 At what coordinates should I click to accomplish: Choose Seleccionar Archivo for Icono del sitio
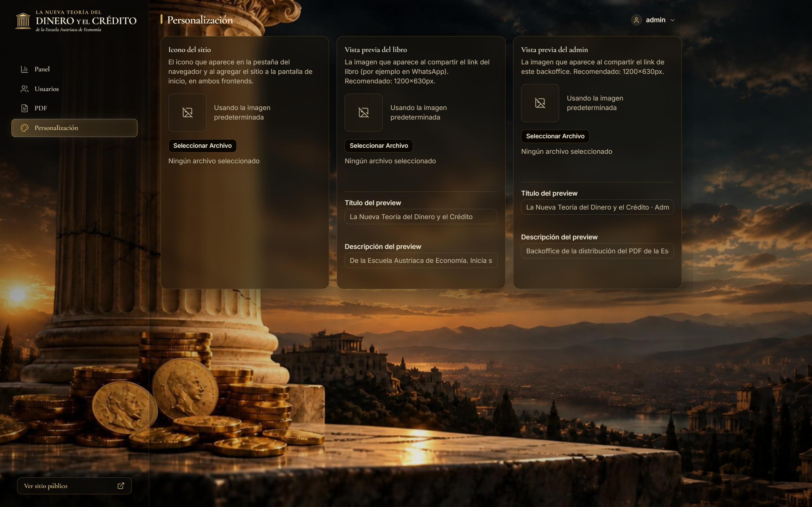click(202, 146)
